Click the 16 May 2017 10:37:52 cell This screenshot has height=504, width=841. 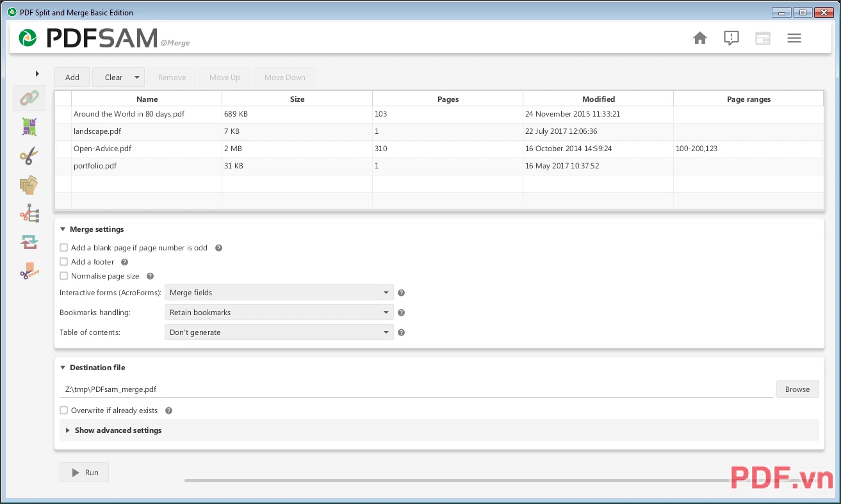point(598,166)
